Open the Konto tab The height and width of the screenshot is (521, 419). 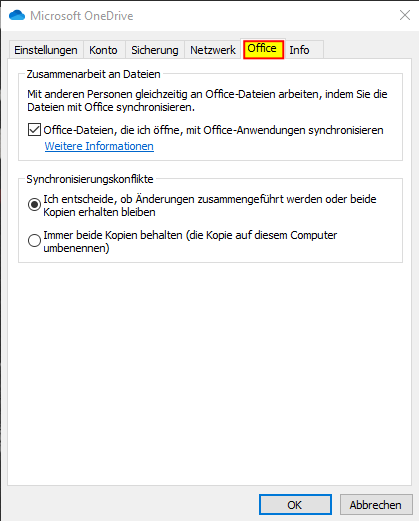click(103, 50)
